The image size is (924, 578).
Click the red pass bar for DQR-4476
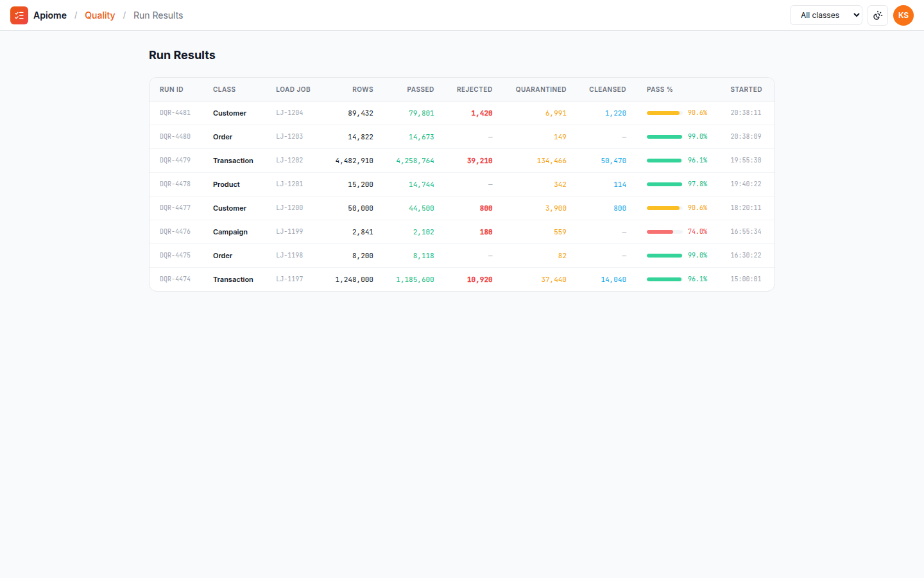[x=665, y=232]
